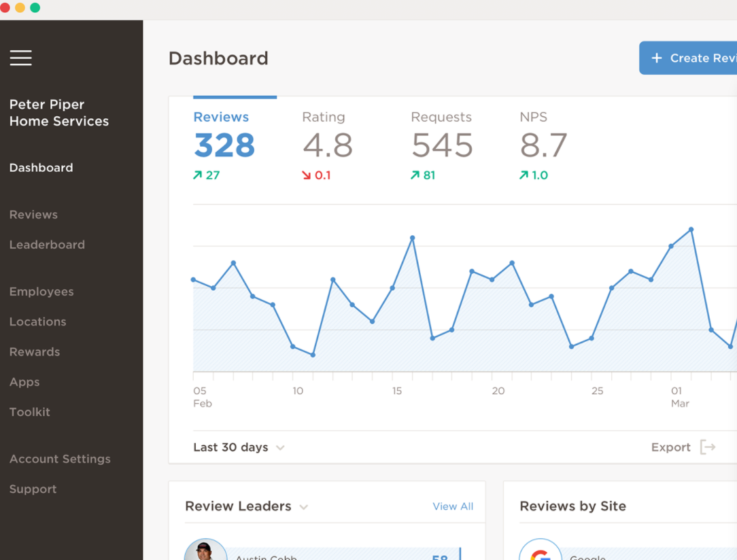Click the peak data point in the chart
This screenshot has height=560, width=737.
pos(691,230)
